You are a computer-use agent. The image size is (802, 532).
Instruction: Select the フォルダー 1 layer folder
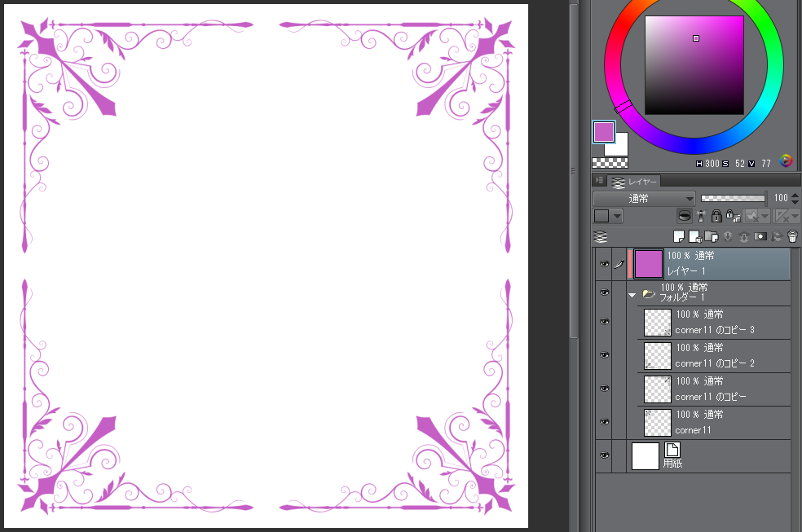(x=709, y=292)
